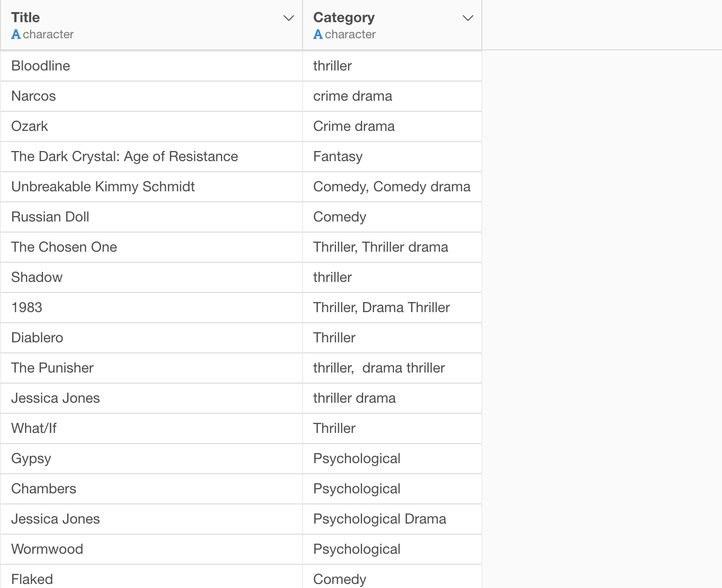Click the Comedy, Comedy drama cell
The width and height of the screenshot is (722, 588).
[x=392, y=187]
